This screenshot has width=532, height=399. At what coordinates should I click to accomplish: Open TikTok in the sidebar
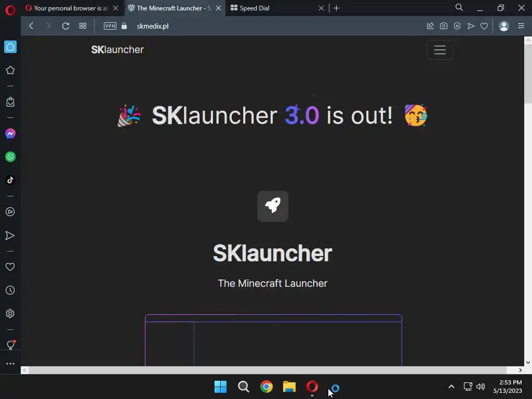(10, 180)
